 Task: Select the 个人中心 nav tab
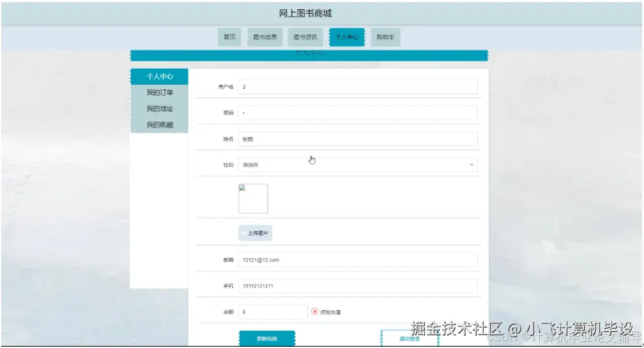346,37
